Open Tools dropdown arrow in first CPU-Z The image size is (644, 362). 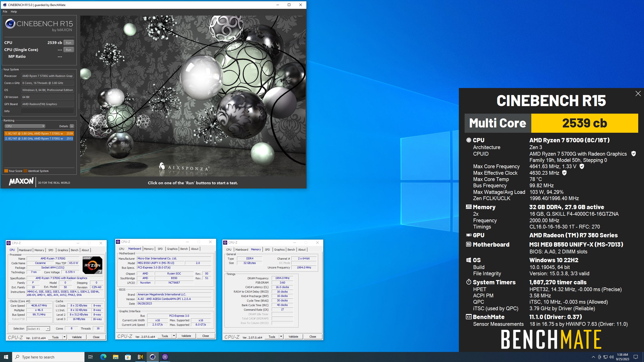tap(64, 337)
